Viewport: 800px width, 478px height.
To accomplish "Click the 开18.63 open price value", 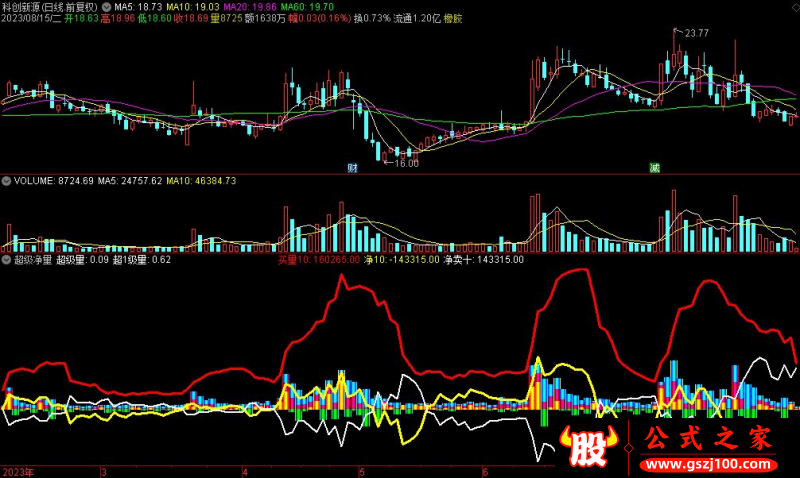I will click(81, 18).
